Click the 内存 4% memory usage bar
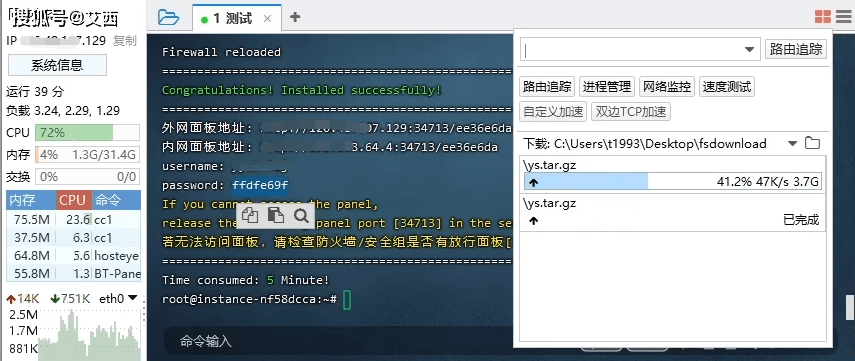 [x=87, y=155]
